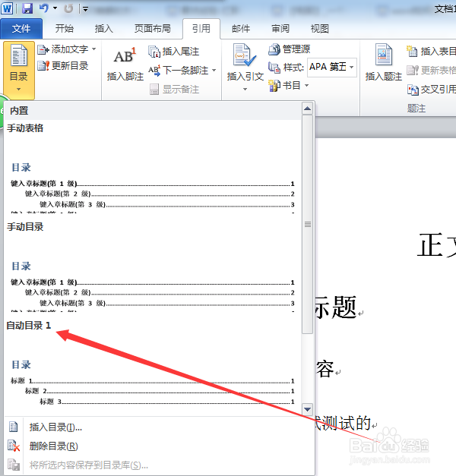Open the 审阅 tab
The image size is (456, 476).
pyautogui.click(x=280, y=29)
